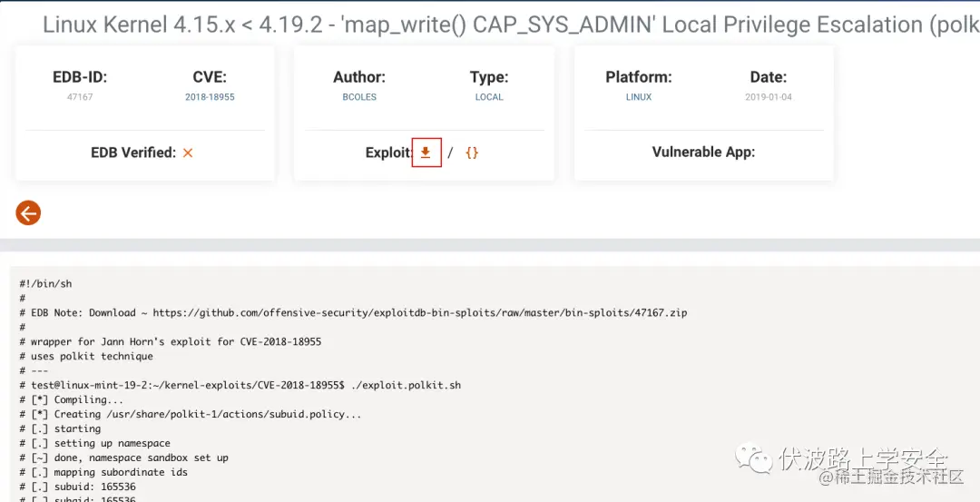Select date 2019-01-04
Image resolution: width=980 pixels, height=502 pixels.
pos(769,97)
